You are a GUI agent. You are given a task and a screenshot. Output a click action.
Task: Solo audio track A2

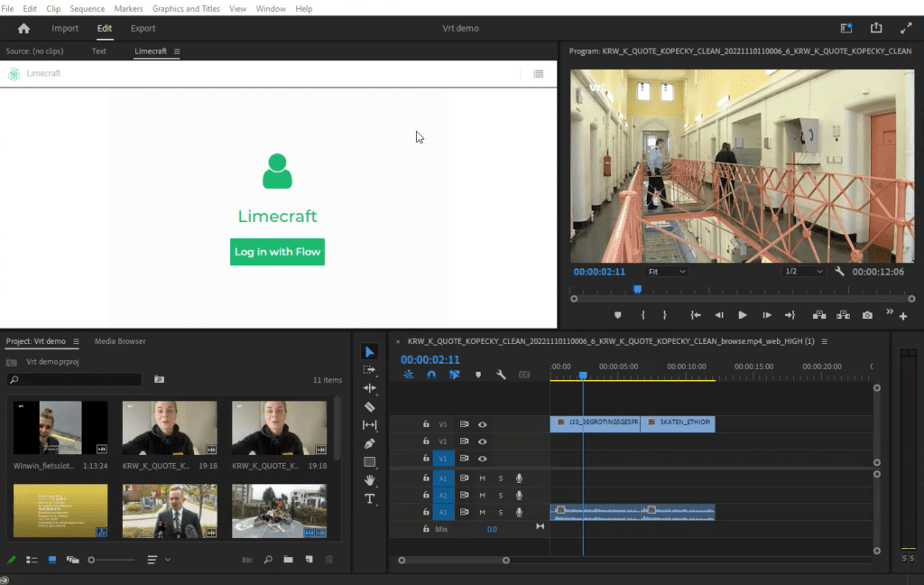(501, 496)
